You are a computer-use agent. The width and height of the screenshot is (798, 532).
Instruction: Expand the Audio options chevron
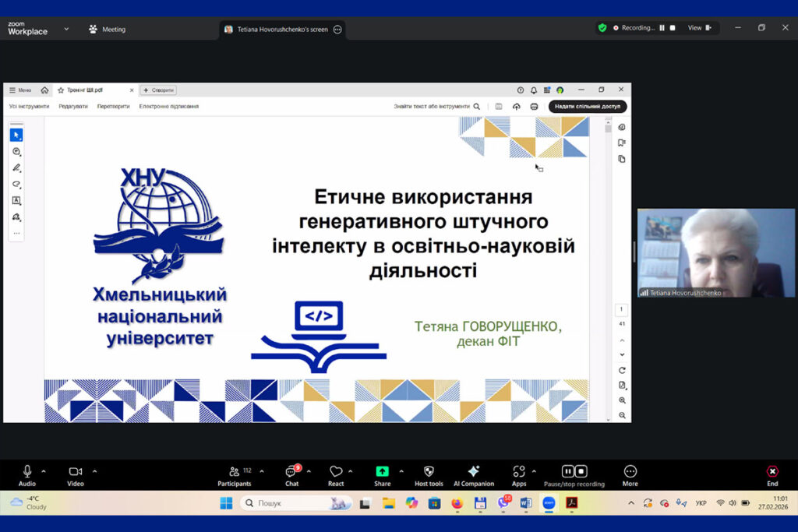44,470
